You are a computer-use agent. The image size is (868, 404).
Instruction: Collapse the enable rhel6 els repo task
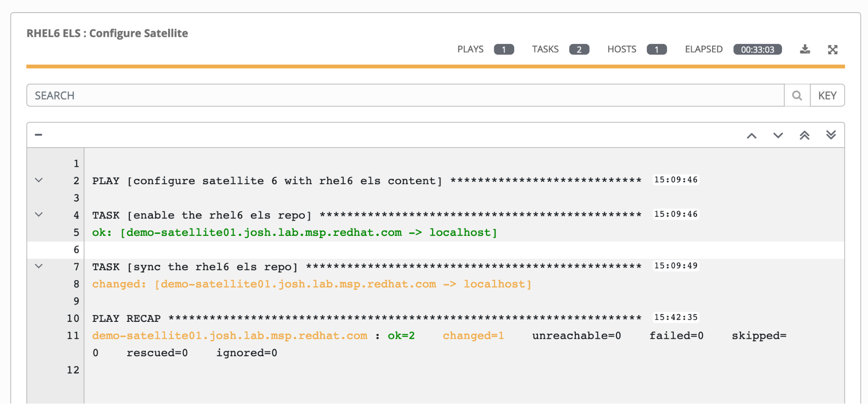click(39, 215)
